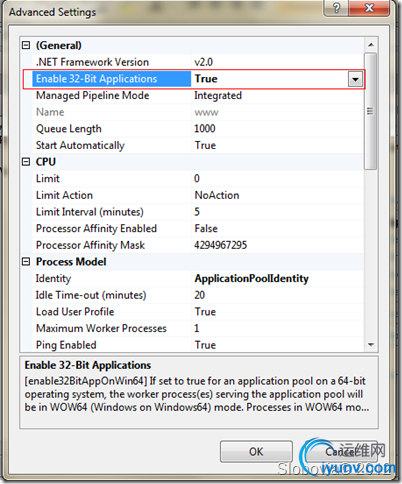
Task: Select the Limit Action row
Action: (x=197, y=195)
